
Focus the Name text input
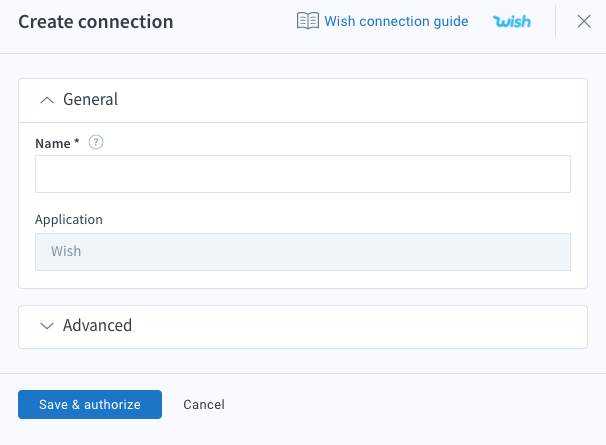pos(303,174)
